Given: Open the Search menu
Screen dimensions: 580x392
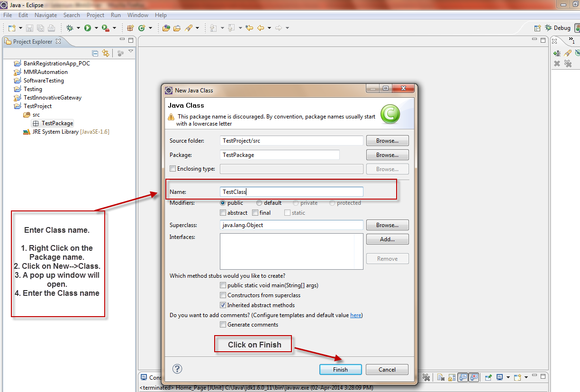Looking at the screenshot, I should (72, 15).
